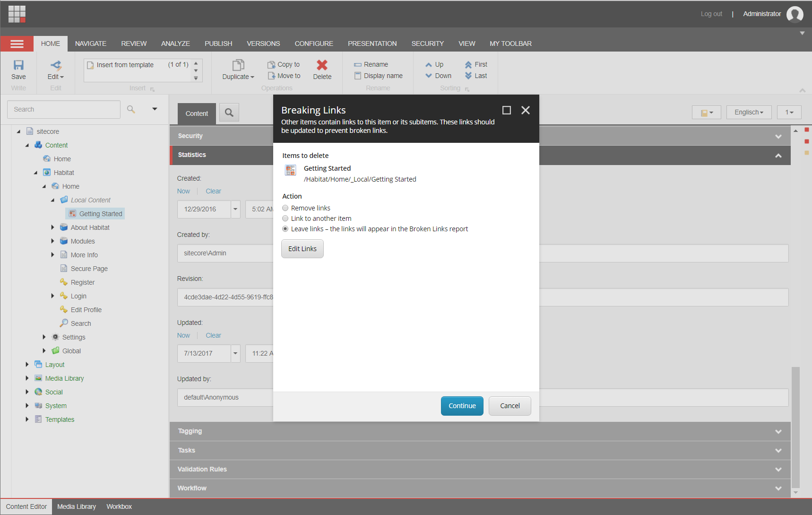Open the Created date picker dropdown

click(235, 209)
